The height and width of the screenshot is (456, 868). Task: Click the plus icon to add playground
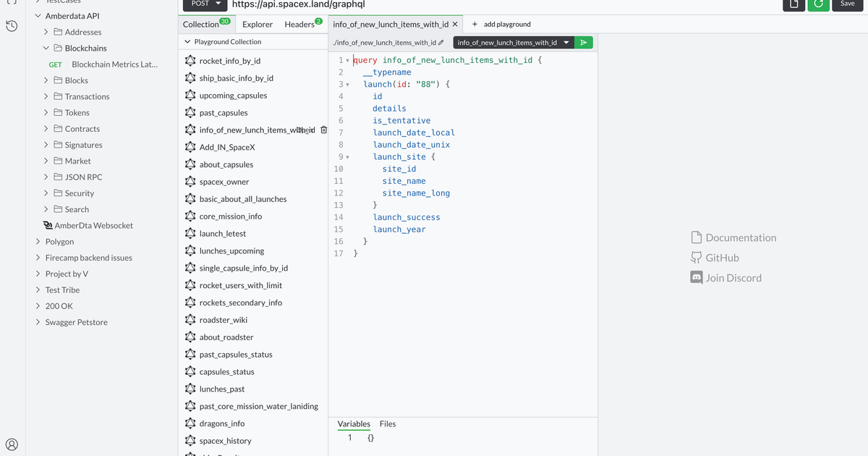475,24
